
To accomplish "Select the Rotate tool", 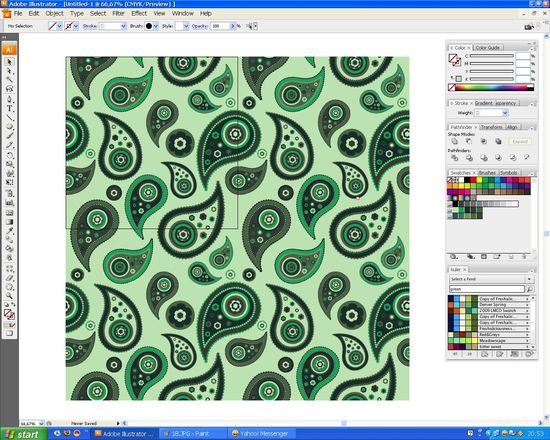I will pos(9,155).
